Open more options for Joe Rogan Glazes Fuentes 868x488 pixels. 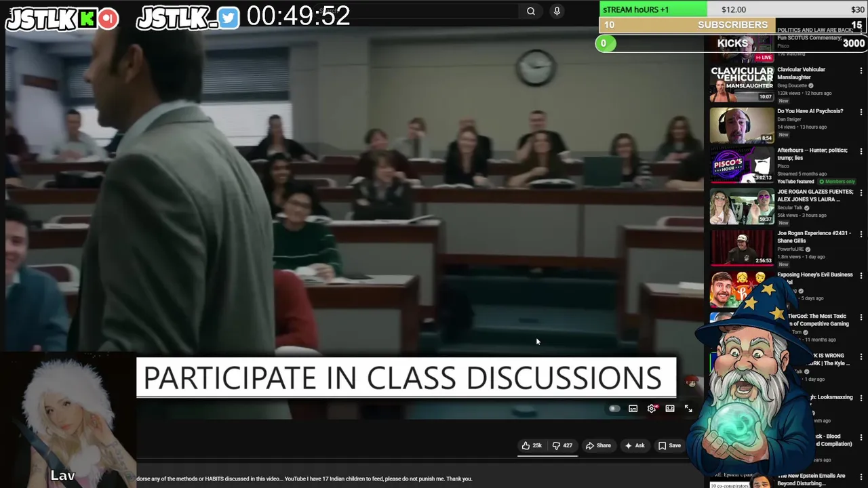click(861, 193)
